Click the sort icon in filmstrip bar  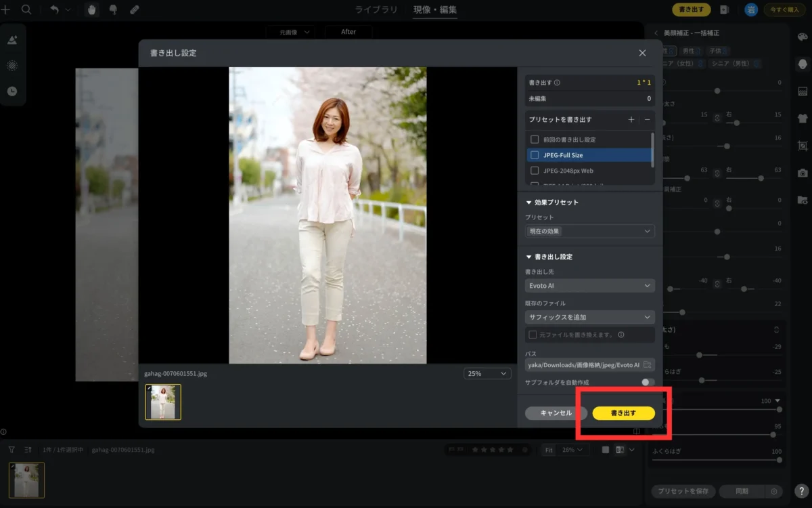28,449
